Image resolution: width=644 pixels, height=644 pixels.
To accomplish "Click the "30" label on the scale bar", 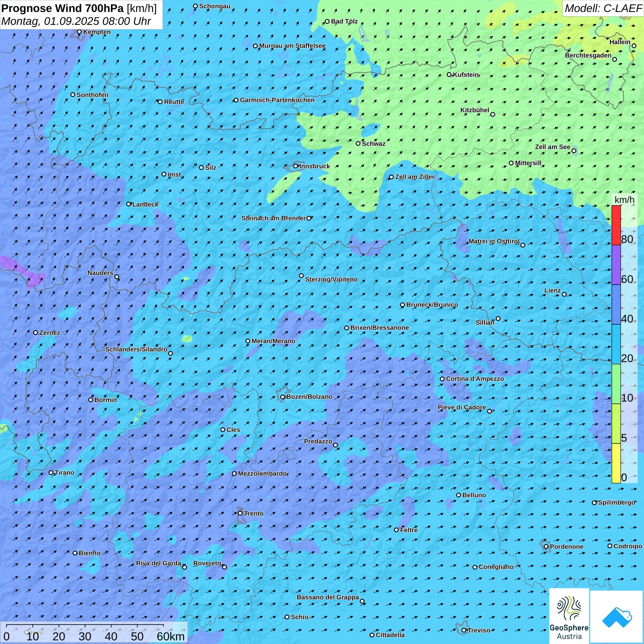I will (85, 636).
